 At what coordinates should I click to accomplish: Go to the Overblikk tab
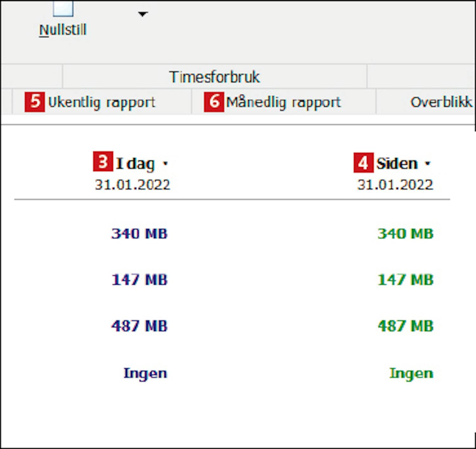[x=441, y=102]
